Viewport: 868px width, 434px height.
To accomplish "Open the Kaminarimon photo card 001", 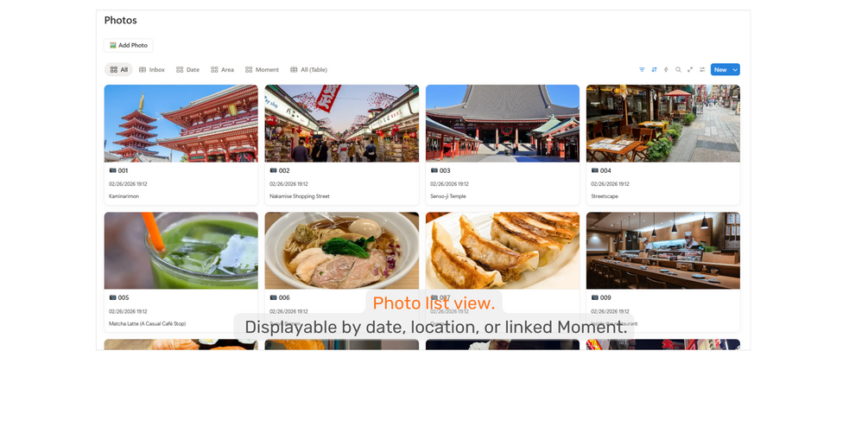I will pyautogui.click(x=181, y=145).
